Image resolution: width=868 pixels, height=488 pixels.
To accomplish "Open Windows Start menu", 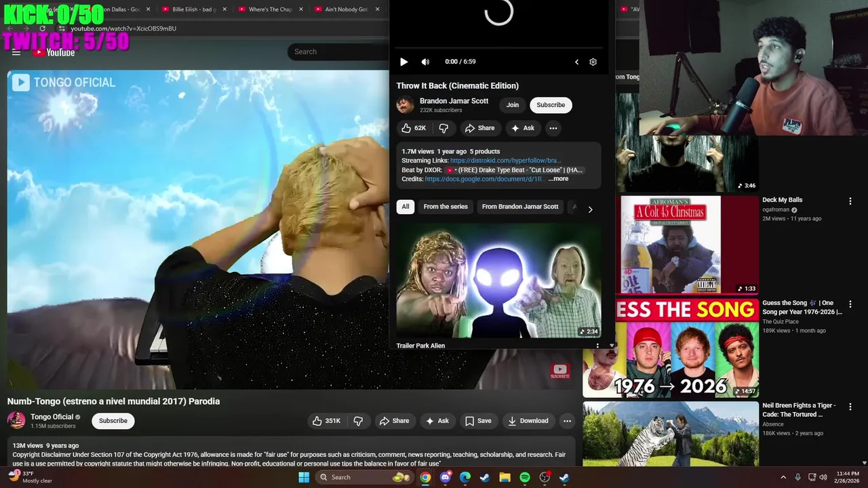I will pos(304,477).
